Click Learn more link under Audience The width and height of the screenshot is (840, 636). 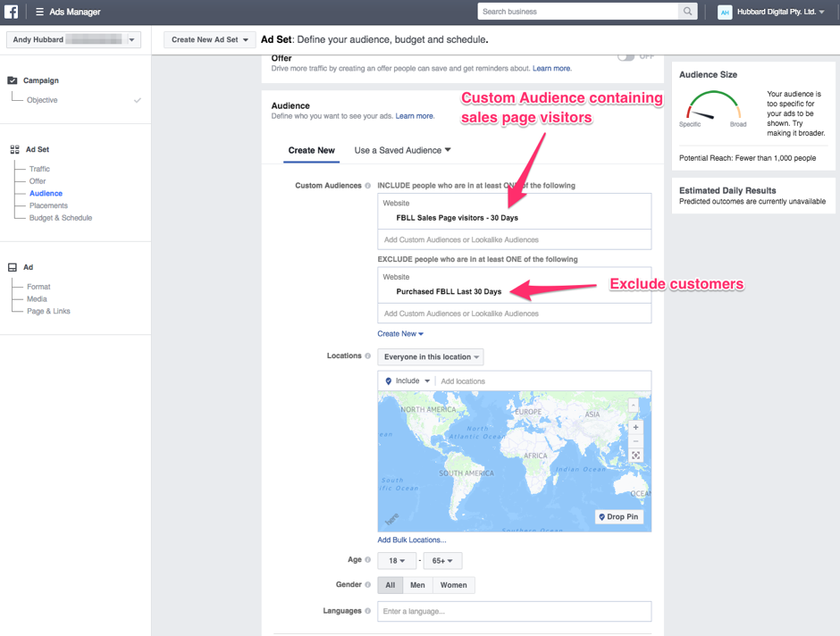tap(415, 116)
